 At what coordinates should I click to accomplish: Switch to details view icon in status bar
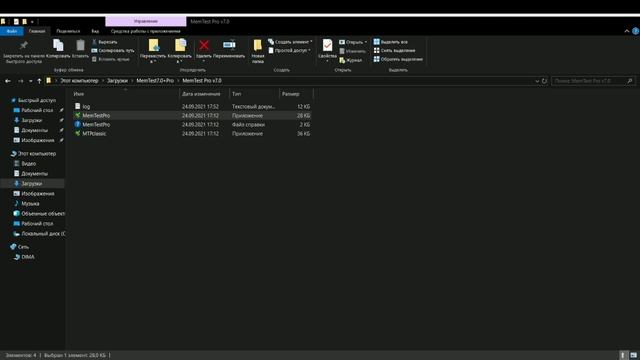(623, 356)
